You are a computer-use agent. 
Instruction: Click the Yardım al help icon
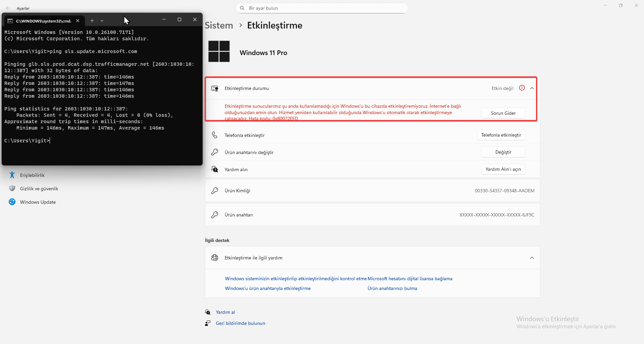coord(208,312)
